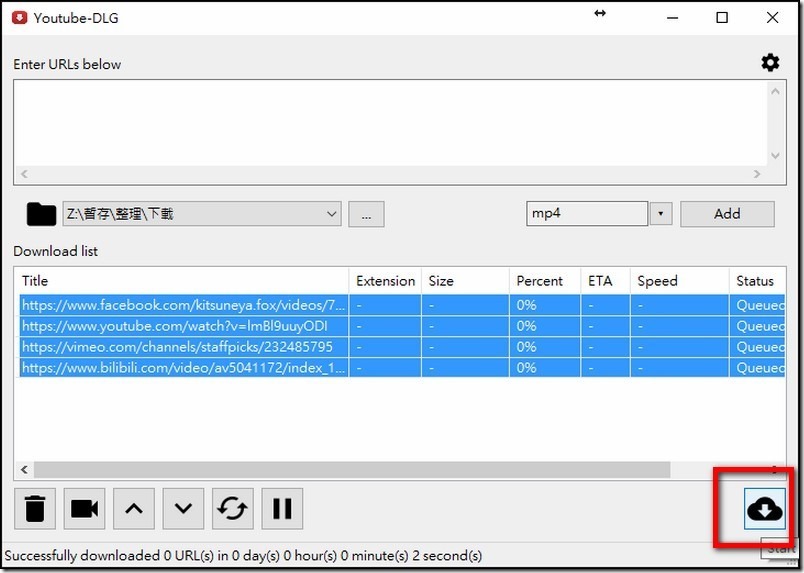This screenshot has width=804, height=573.
Task: Click download list scroll-left arrow
Action: [x=24, y=469]
